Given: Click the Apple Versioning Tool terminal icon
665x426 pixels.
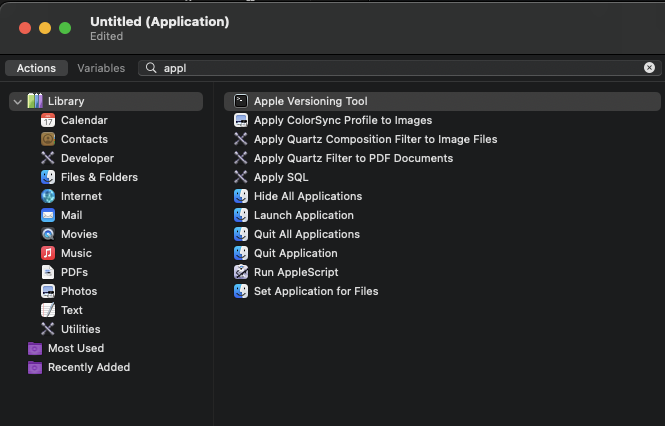Looking at the screenshot, I should pyautogui.click(x=241, y=101).
